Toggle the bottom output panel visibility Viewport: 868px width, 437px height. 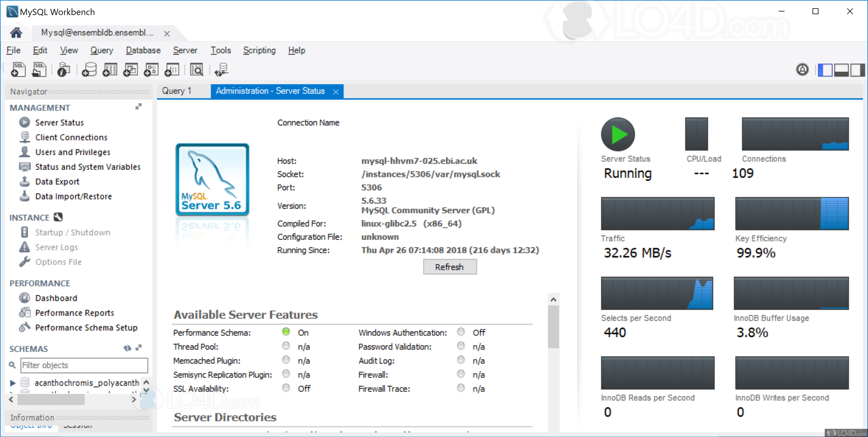[841, 70]
